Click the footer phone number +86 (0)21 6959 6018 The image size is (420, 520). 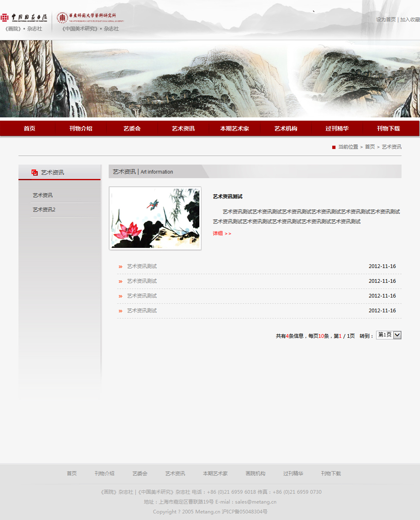tap(232, 492)
